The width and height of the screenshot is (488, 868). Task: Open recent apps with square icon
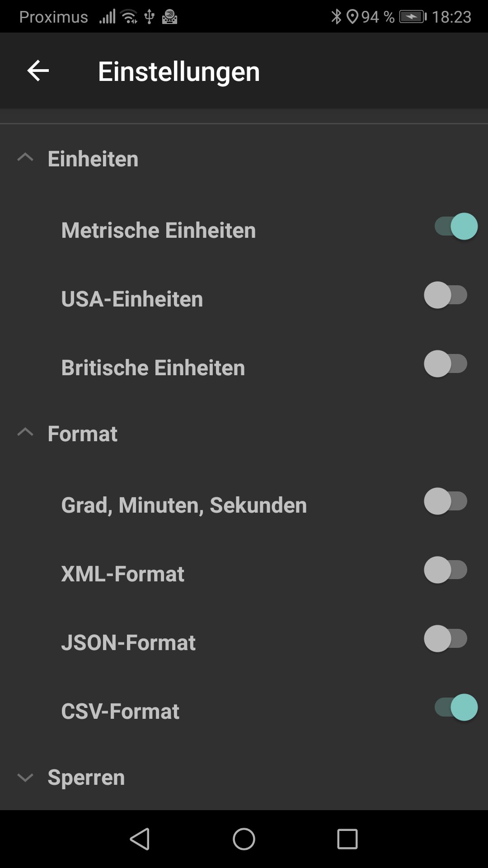[x=347, y=839]
